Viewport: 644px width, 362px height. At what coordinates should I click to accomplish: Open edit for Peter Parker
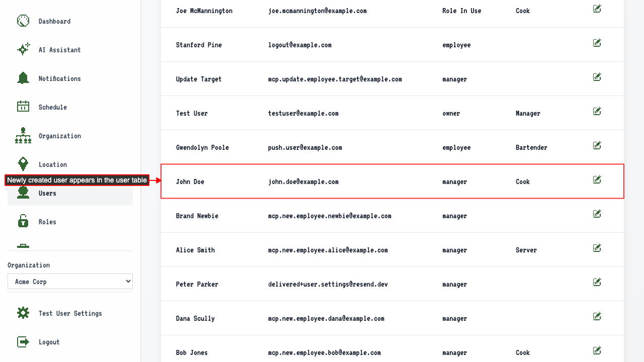coord(597,282)
